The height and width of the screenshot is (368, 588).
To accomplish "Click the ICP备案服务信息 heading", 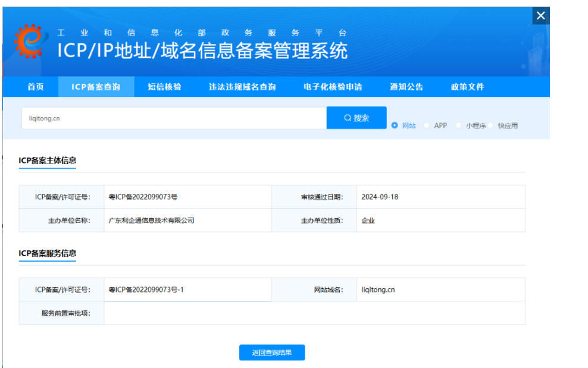I will 47,253.
